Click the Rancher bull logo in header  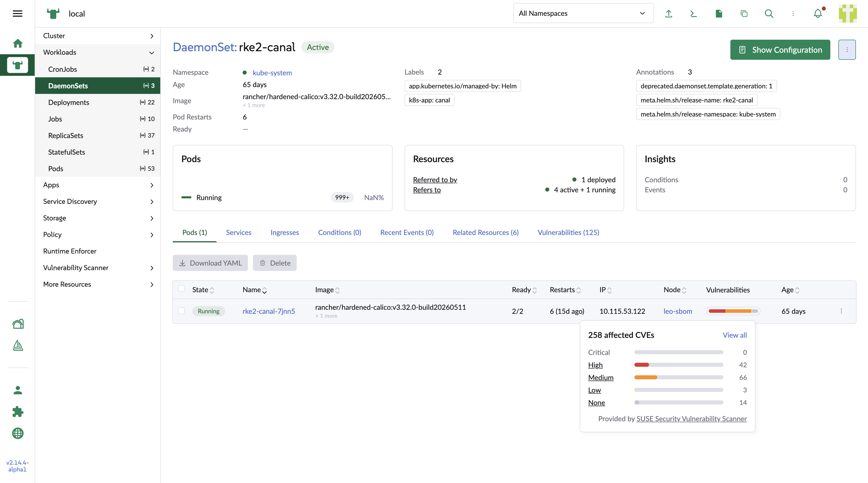click(x=53, y=14)
